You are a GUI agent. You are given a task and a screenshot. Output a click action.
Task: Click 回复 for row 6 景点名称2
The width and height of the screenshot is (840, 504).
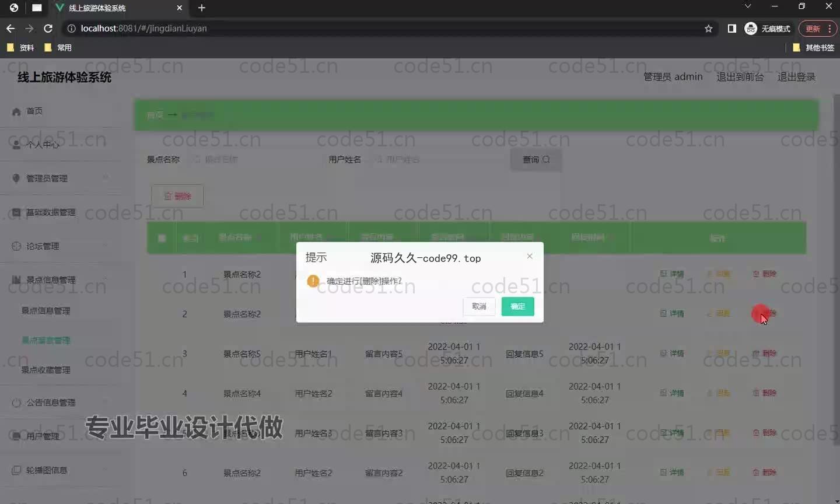click(x=719, y=473)
